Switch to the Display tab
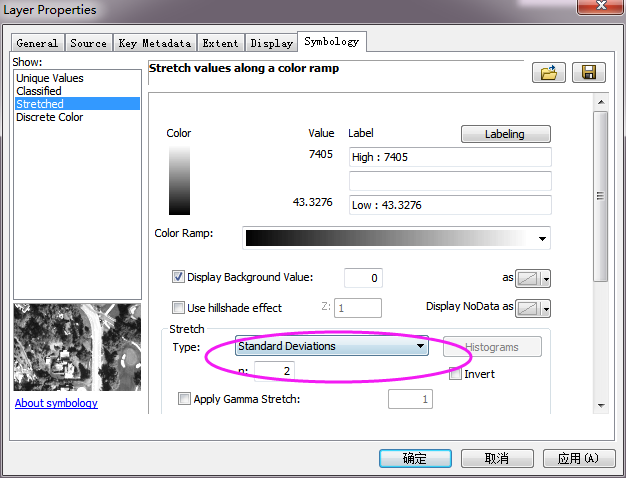This screenshot has height=478, width=626. click(271, 43)
